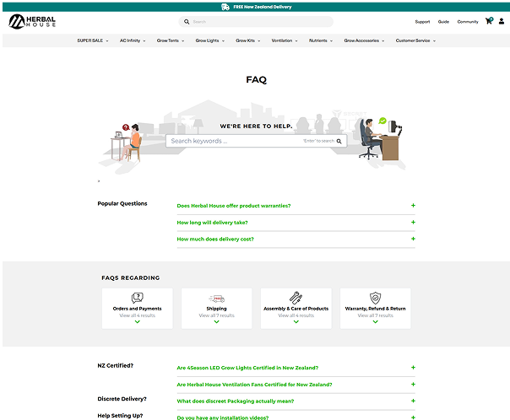The image size is (510, 420).
Task: Select the Shipping truck icon
Action: tap(216, 298)
